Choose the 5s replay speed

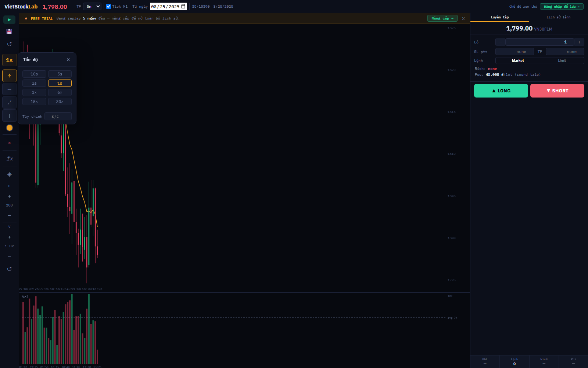point(60,74)
